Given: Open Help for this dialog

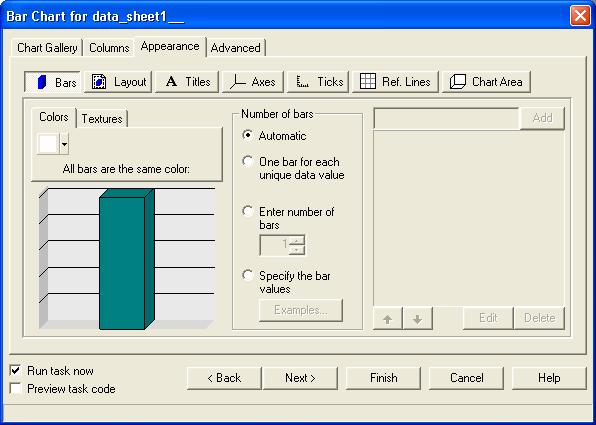Looking at the screenshot, I should (549, 378).
